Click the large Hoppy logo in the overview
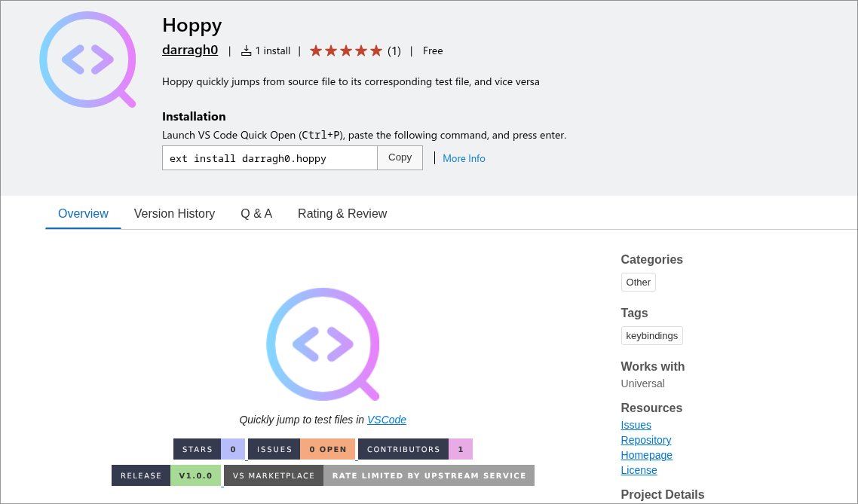Screen dimensions: 858x504 tap(323, 344)
